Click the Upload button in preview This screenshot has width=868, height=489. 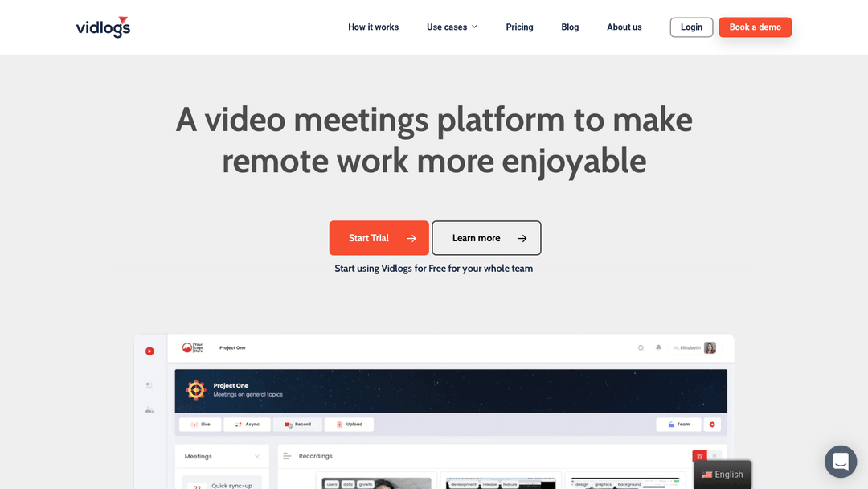coord(349,424)
